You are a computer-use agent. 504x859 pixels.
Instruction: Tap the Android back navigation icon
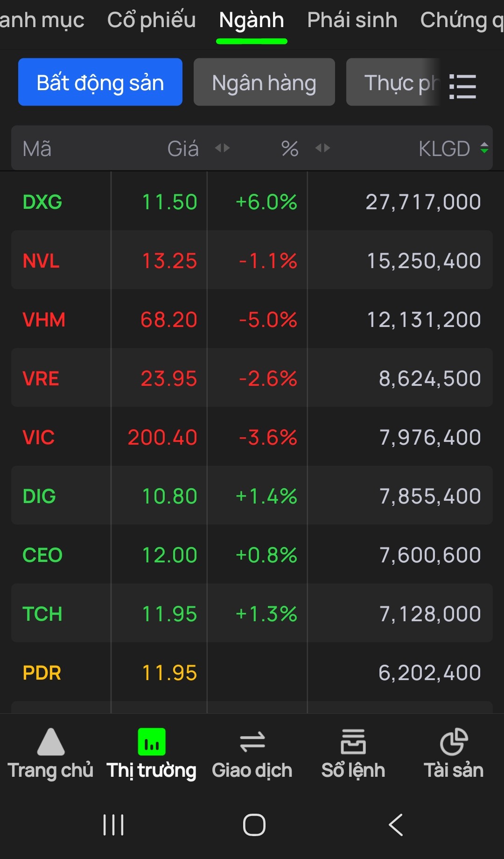pos(396,824)
